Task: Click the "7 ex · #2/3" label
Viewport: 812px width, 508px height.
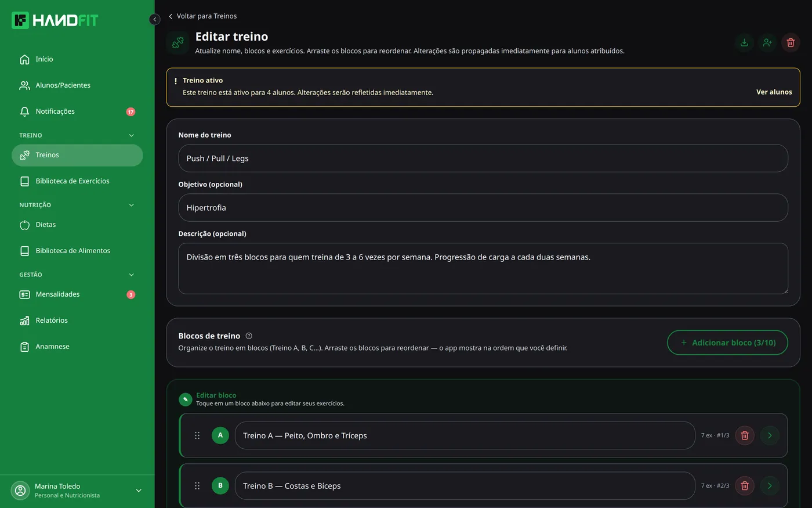Action: [x=715, y=486]
